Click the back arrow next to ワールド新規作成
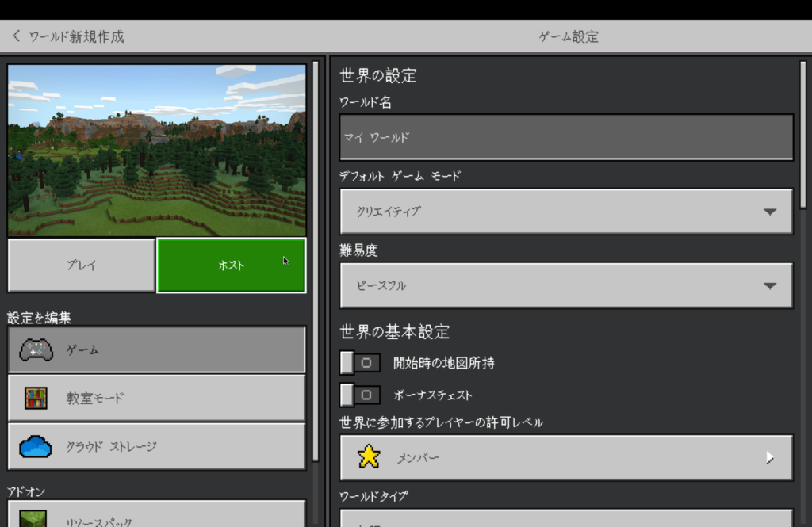 point(16,36)
